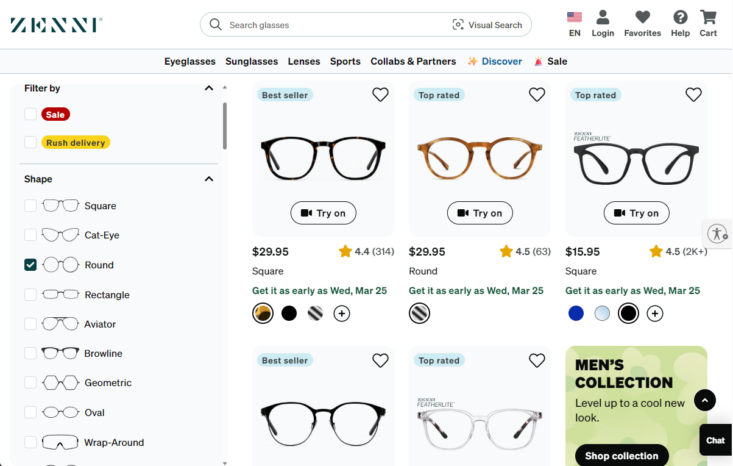Image resolution: width=733 pixels, height=466 pixels.
Task: Click the Shop collection button
Action: pos(621,456)
